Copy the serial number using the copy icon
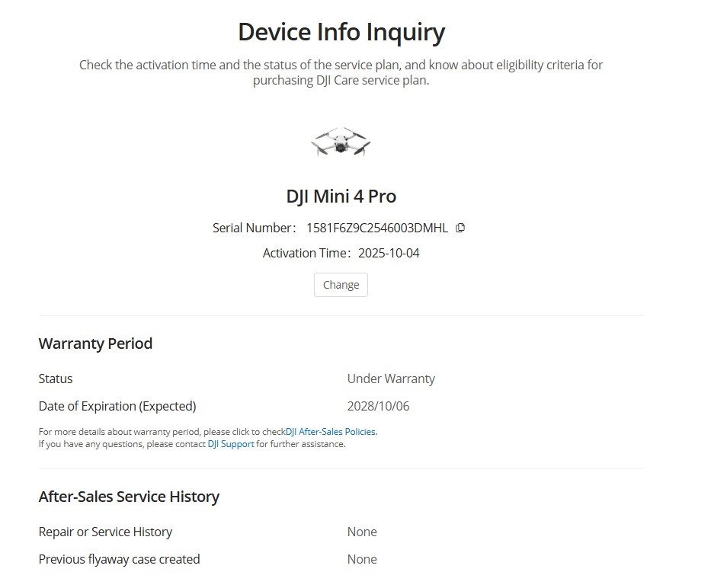This screenshot has width=727, height=588. click(460, 227)
